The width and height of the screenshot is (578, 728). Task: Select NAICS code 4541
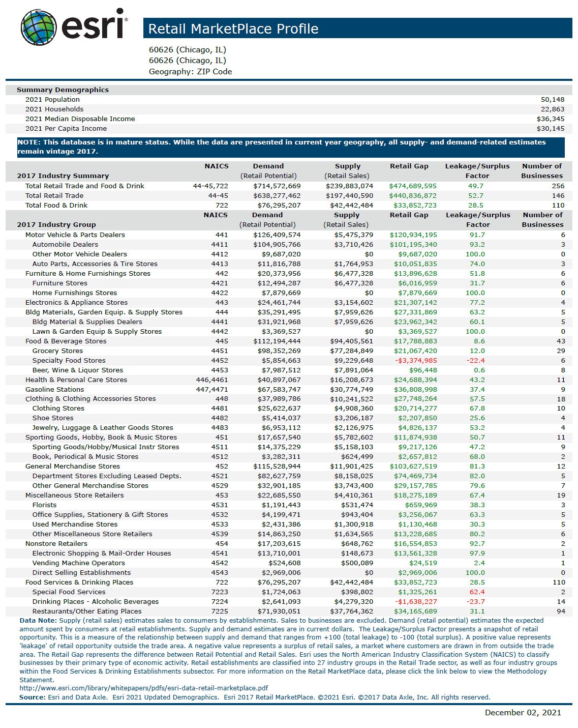pyautogui.click(x=220, y=554)
